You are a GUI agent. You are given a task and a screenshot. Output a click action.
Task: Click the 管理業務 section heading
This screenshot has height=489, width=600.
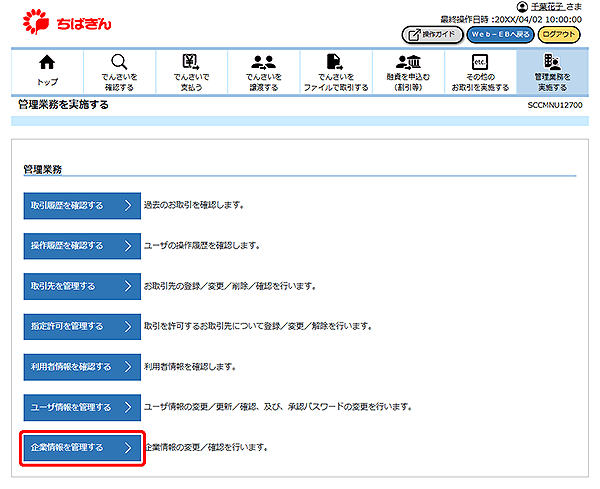tap(42, 170)
